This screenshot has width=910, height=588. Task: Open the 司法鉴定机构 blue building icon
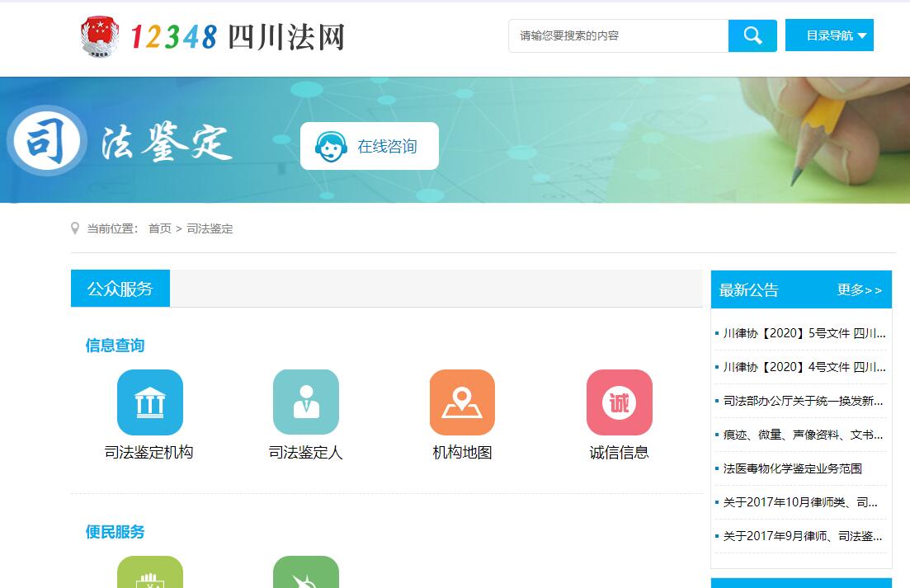click(x=149, y=402)
